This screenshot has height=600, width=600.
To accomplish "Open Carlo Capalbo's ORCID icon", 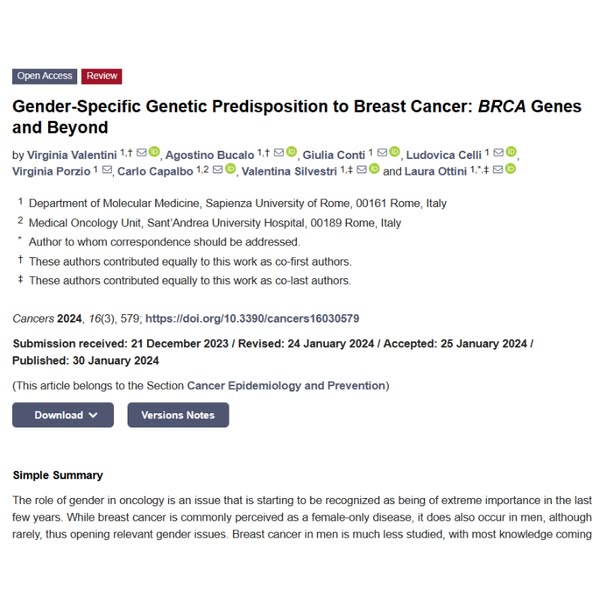I will tap(231, 170).
